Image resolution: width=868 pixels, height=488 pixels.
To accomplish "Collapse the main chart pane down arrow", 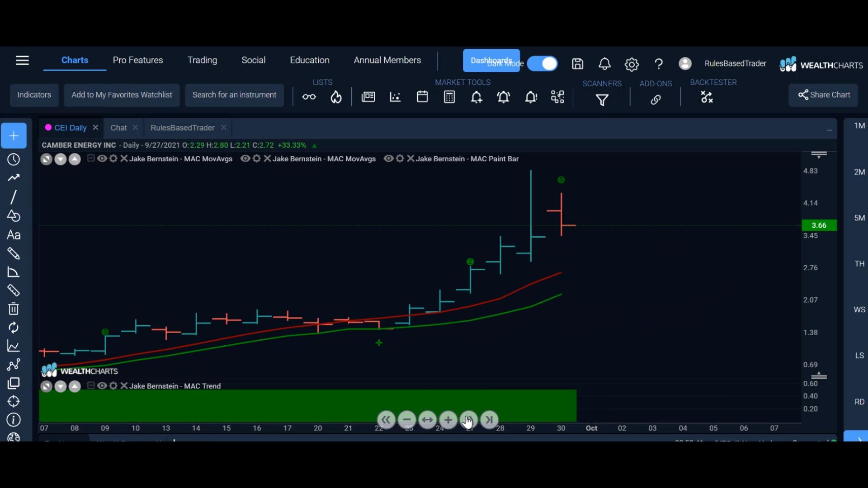I will [61, 159].
